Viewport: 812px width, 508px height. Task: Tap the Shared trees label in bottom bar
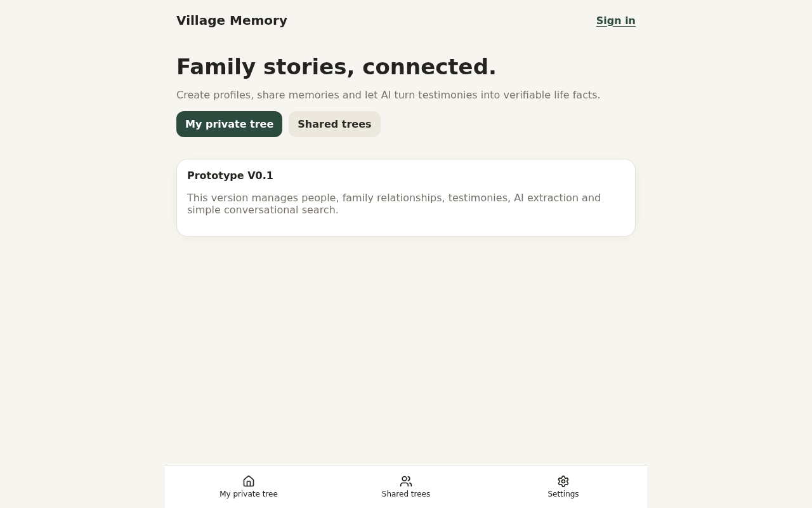click(x=406, y=494)
